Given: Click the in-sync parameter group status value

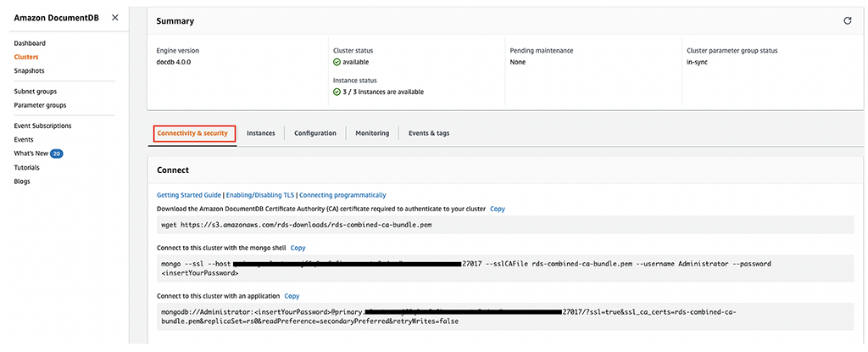Looking at the screenshot, I should [697, 62].
